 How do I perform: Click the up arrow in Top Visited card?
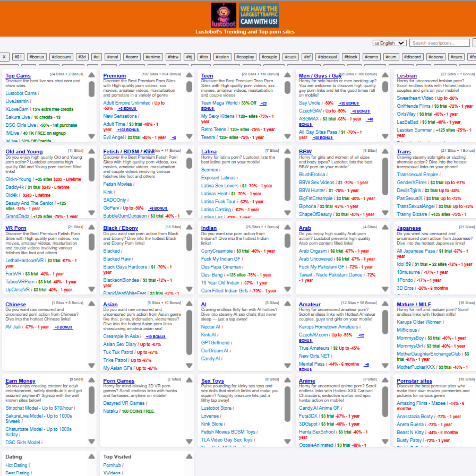[189, 456]
